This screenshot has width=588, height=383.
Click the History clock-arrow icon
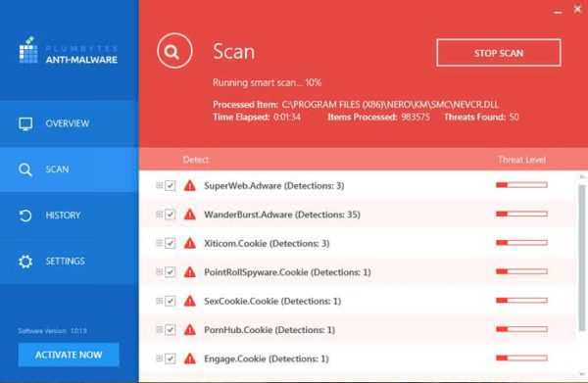25,215
